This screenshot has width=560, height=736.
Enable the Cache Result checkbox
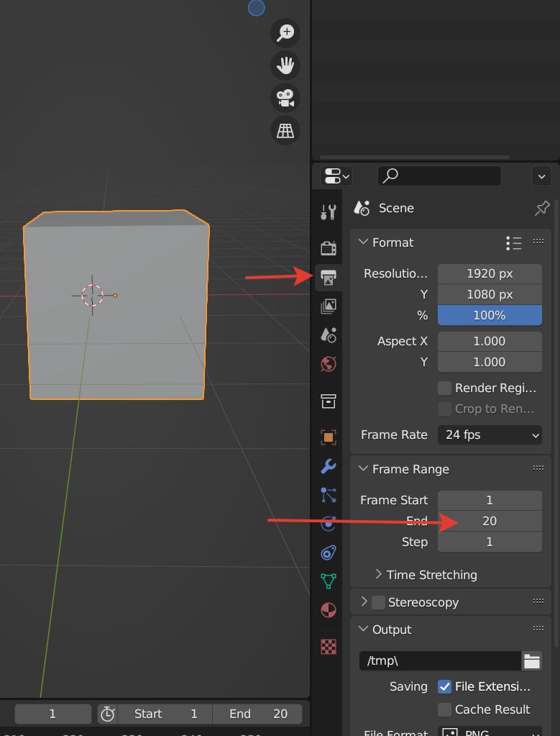pyautogui.click(x=444, y=709)
